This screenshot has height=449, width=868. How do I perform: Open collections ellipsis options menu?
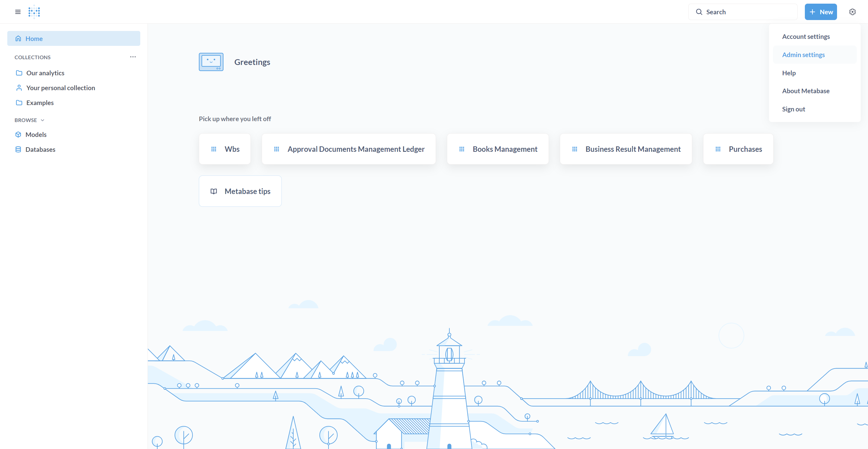(x=133, y=57)
